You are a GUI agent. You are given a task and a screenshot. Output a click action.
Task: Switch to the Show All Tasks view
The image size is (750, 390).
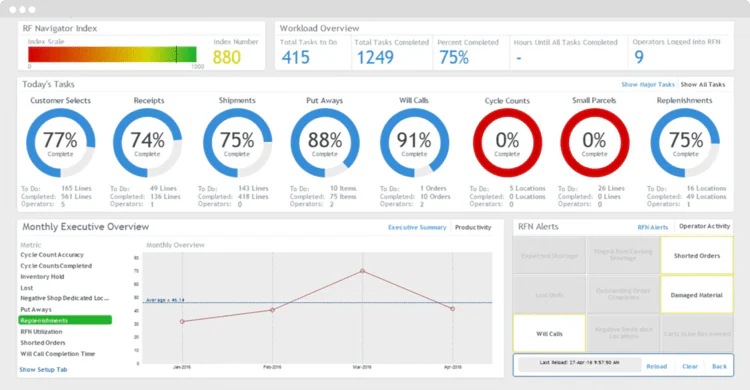coord(703,84)
